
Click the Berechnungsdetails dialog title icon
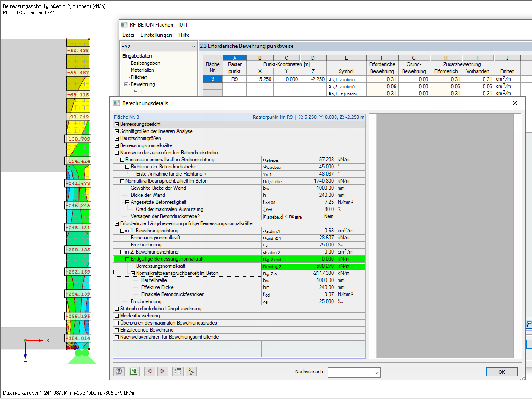117,103
